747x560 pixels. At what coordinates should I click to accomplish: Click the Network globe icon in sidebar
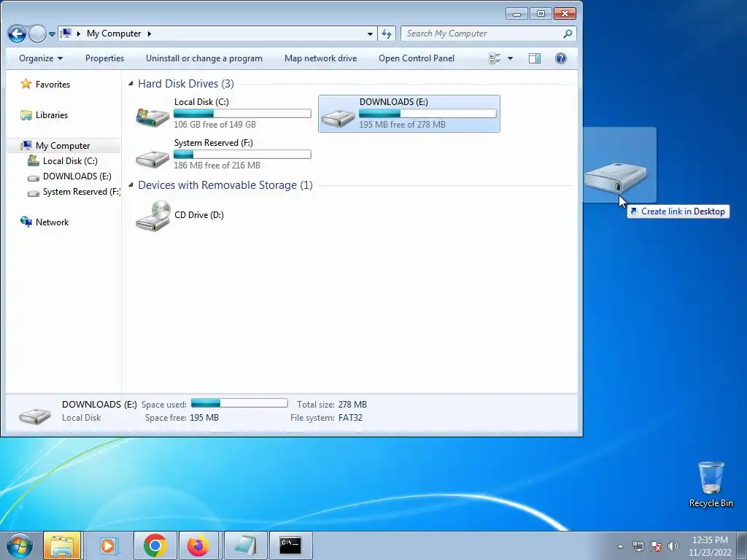(26, 222)
